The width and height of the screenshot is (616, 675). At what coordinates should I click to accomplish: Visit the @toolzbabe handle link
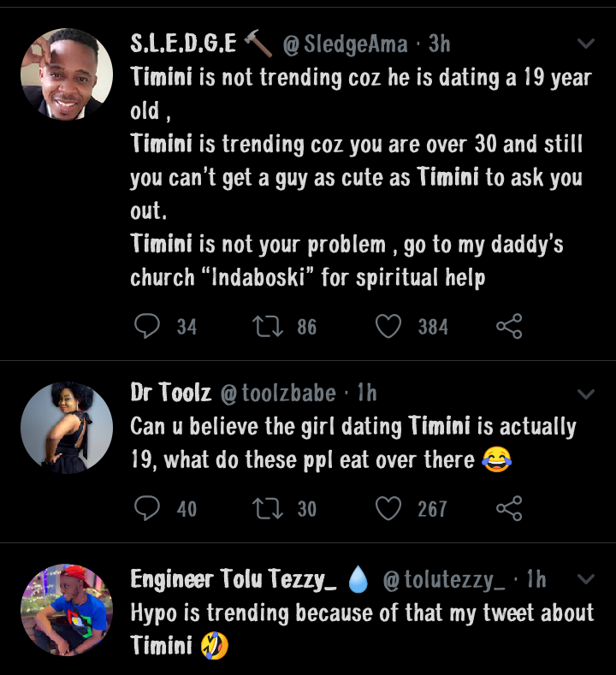pos(278,394)
